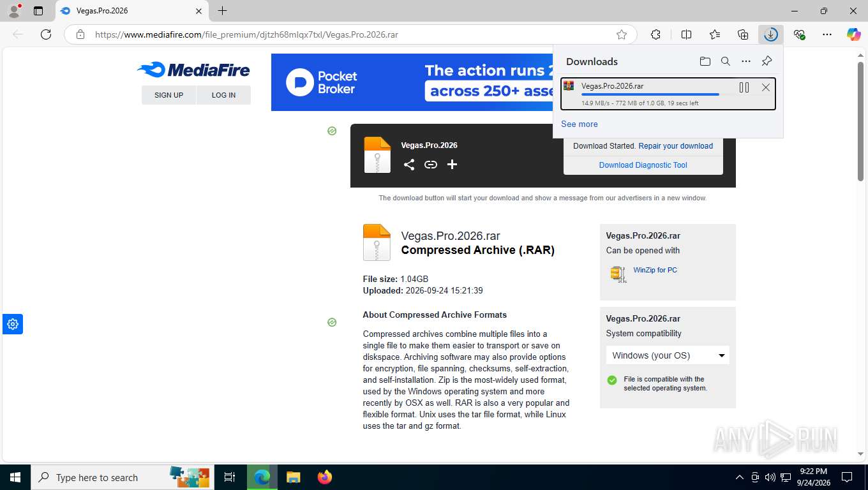Click the File size 1.04GB text
Image resolution: width=868 pixels, height=490 pixels.
click(396, 279)
